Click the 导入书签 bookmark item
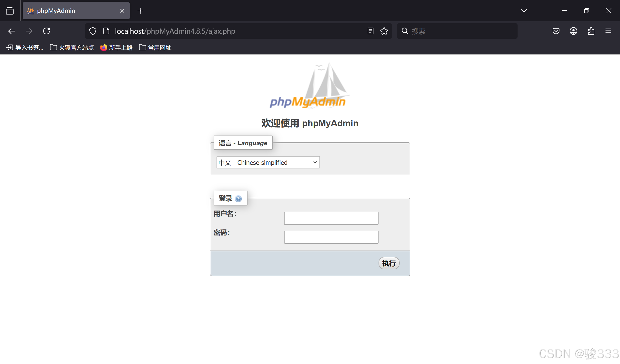 tap(25, 47)
